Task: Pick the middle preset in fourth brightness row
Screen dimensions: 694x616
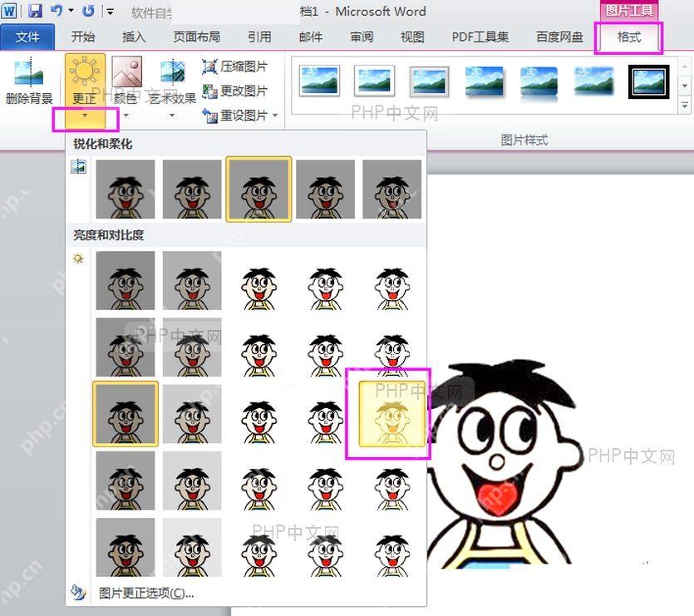Action: coord(259,480)
